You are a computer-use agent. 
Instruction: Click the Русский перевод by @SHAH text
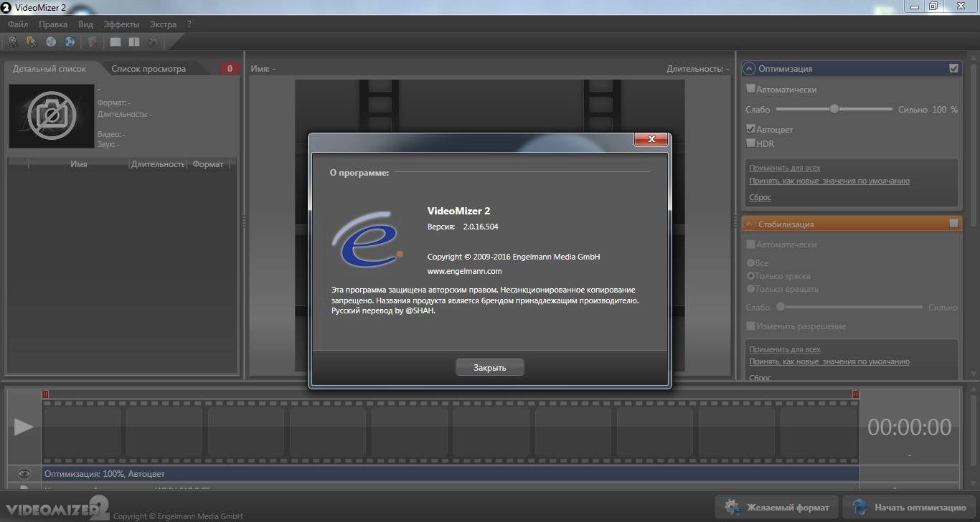pyautogui.click(x=383, y=311)
